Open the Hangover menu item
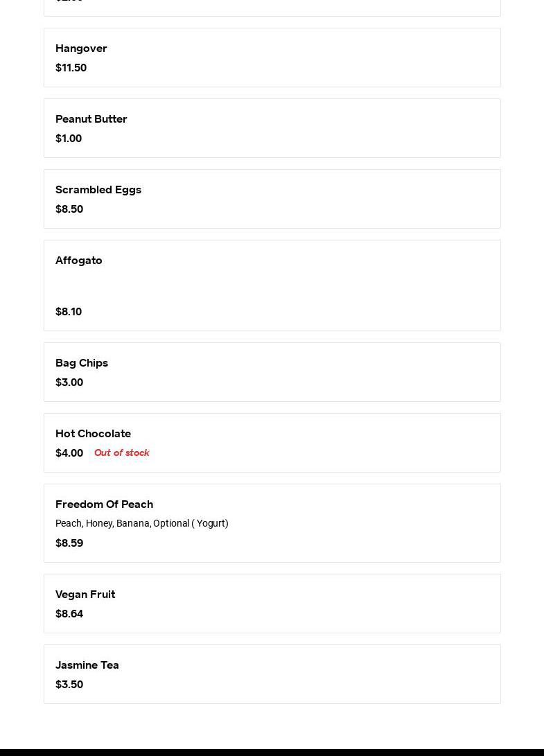 [81, 49]
